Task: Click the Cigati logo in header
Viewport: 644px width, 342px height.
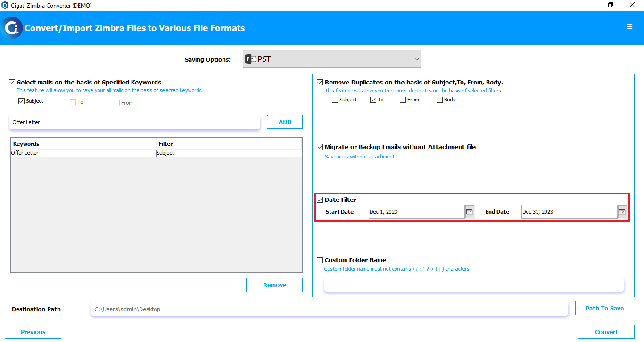Action: pyautogui.click(x=12, y=28)
